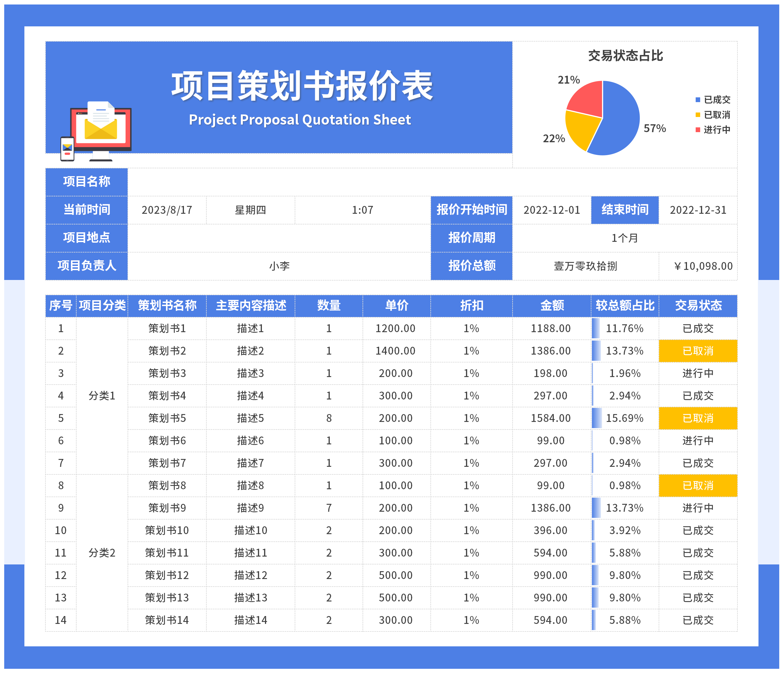Screen dimensions: 784x673
Task: Click the small phone icon beside monitor
Action: [67, 149]
